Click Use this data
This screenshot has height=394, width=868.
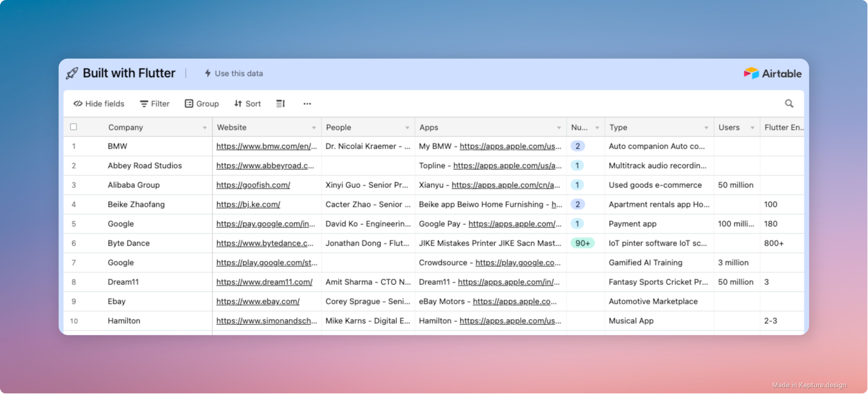(x=234, y=73)
